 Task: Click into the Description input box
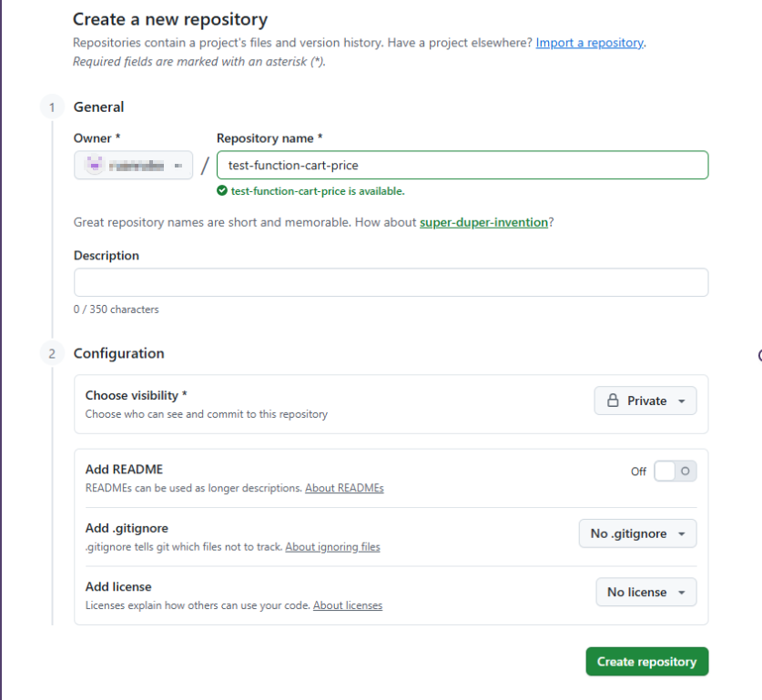pyautogui.click(x=391, y=282)
